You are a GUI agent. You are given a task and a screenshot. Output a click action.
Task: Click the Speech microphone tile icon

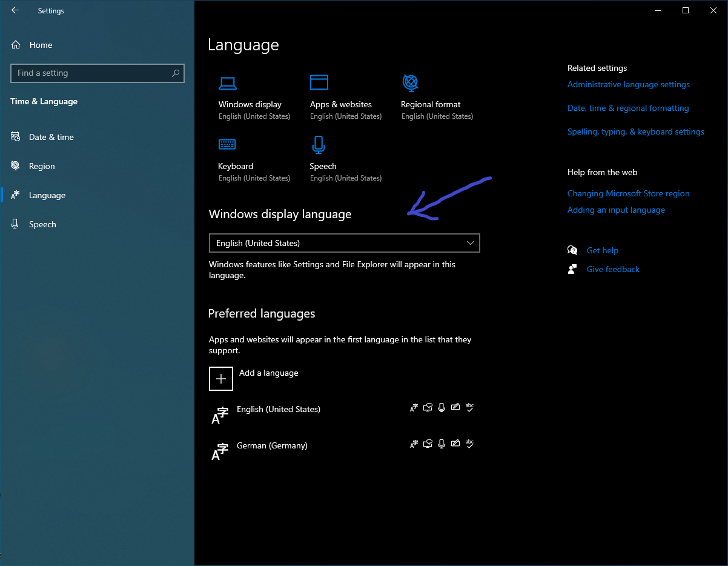(319, 144)
